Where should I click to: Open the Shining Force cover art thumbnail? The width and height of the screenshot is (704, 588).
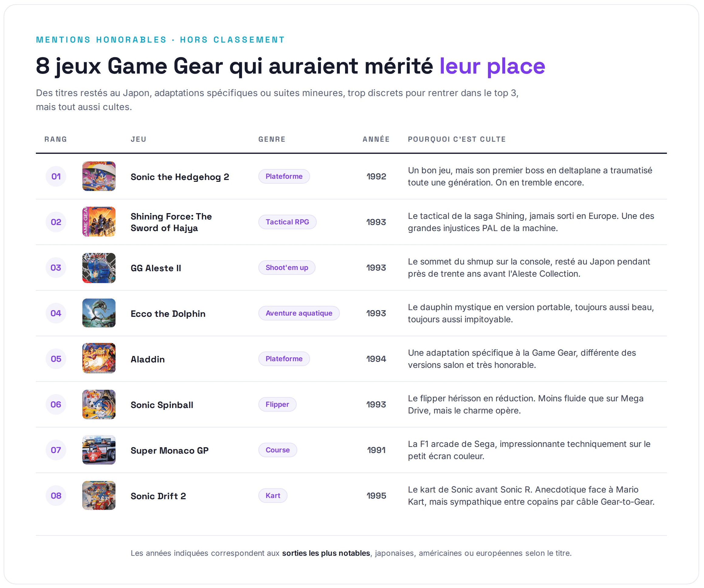click(99, 222)
